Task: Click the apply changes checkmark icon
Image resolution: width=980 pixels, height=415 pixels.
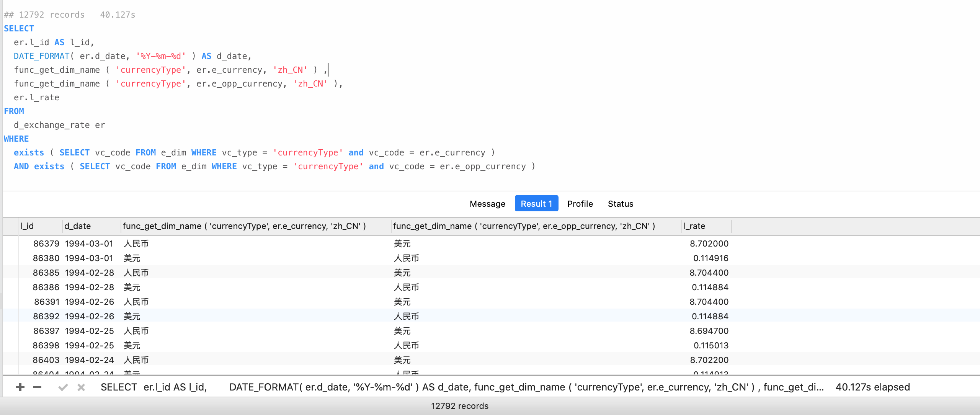Action: point(63,387)
